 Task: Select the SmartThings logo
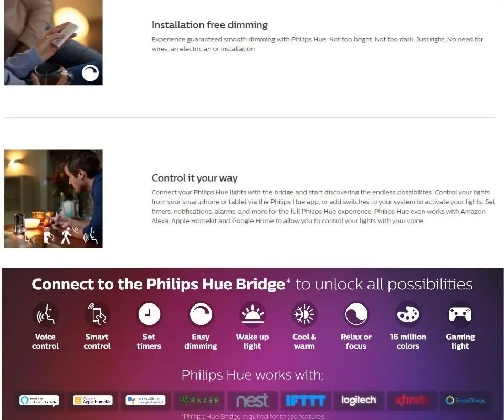click(x=466, y=401)
